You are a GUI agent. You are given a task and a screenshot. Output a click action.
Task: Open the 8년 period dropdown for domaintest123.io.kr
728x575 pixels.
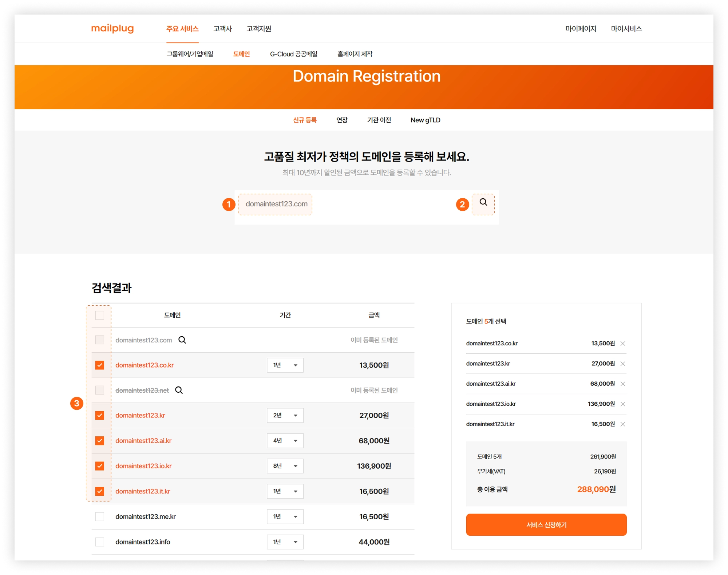tap(285, 466)
